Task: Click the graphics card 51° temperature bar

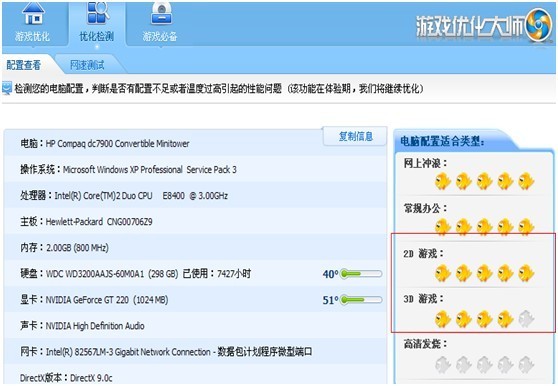Action: [x=361, y=300]
